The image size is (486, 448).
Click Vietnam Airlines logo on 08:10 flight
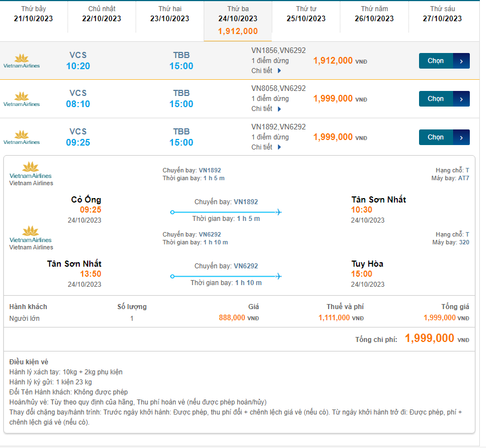click(x=22, y=99)
